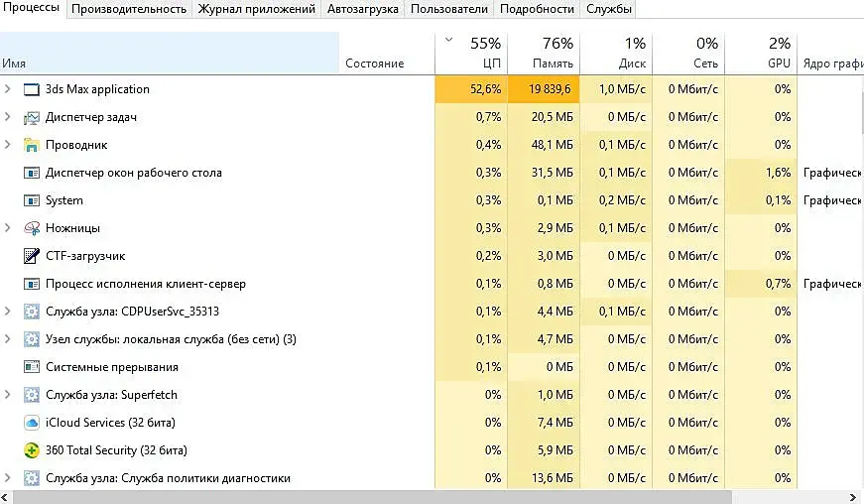This screenshot has height=504, width=864.
Task: Open the Производительность tab
Action: point(129,9)
